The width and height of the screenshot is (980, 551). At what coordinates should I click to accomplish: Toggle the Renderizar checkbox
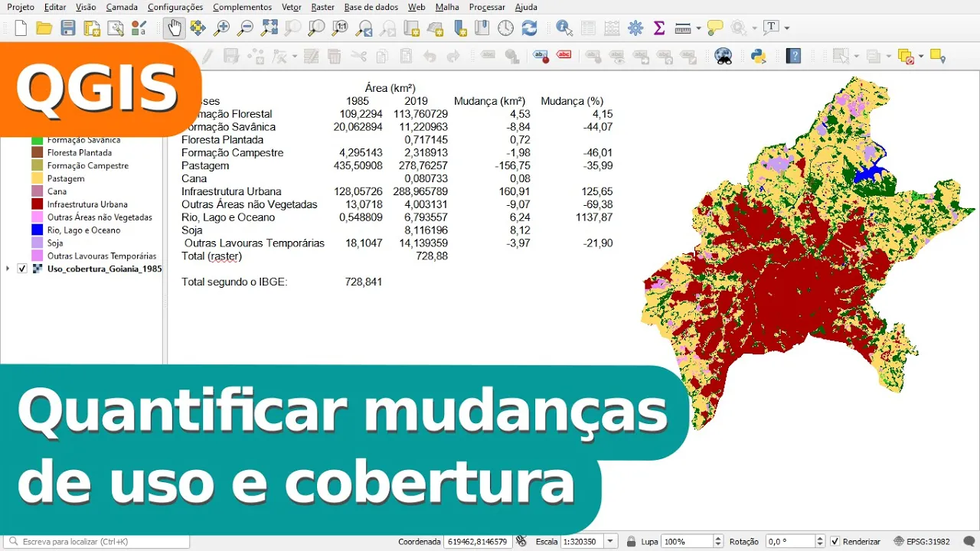(x=835, y=542)
